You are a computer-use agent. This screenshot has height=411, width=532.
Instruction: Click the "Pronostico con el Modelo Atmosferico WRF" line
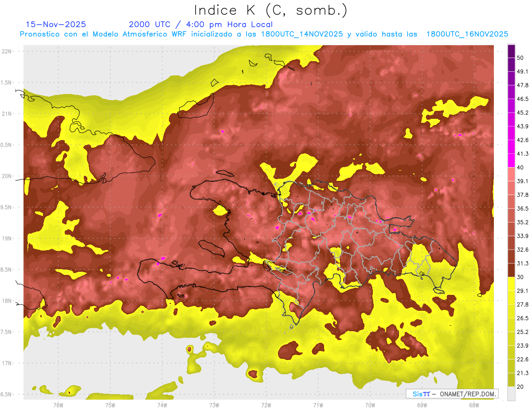click(264, 34)
